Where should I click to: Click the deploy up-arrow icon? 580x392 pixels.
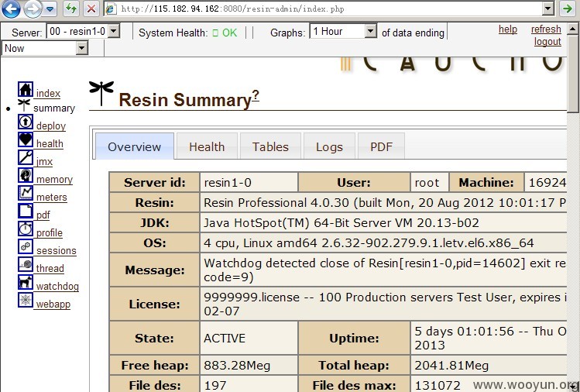click(x=26, y=122)
